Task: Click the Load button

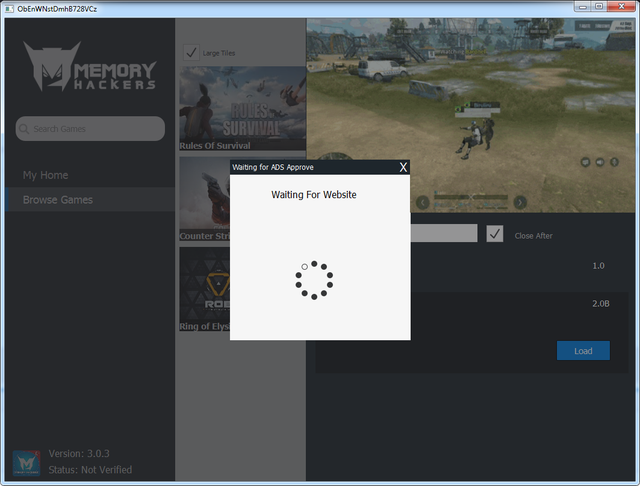Action: [583, 351]
